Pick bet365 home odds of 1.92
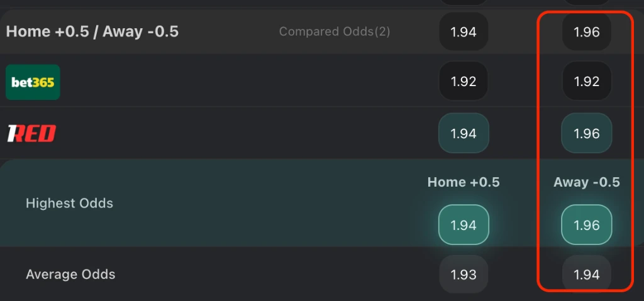This screenshot has width=644, height=301. (x=464, y=81)
